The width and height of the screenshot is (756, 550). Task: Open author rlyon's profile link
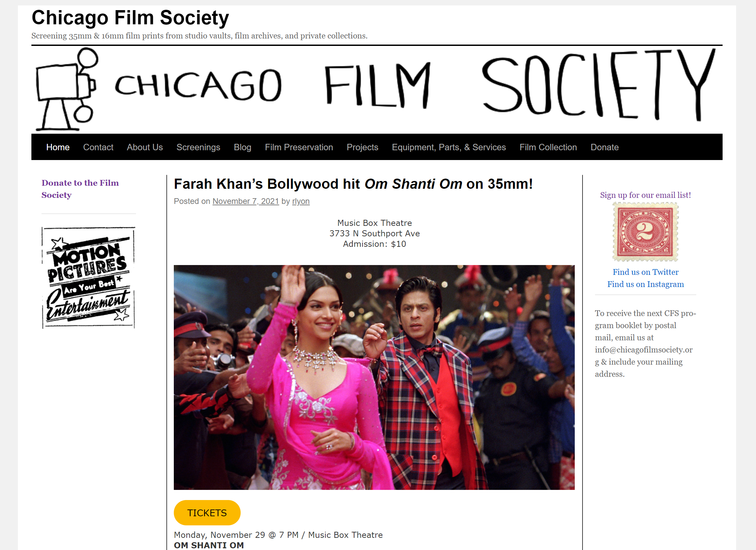(301, 201)
